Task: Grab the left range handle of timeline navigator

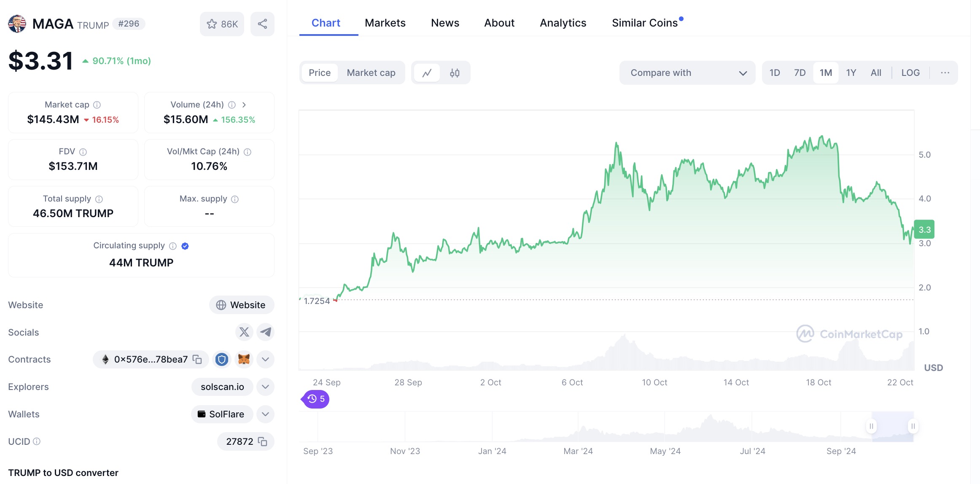Action: point(872,426)
